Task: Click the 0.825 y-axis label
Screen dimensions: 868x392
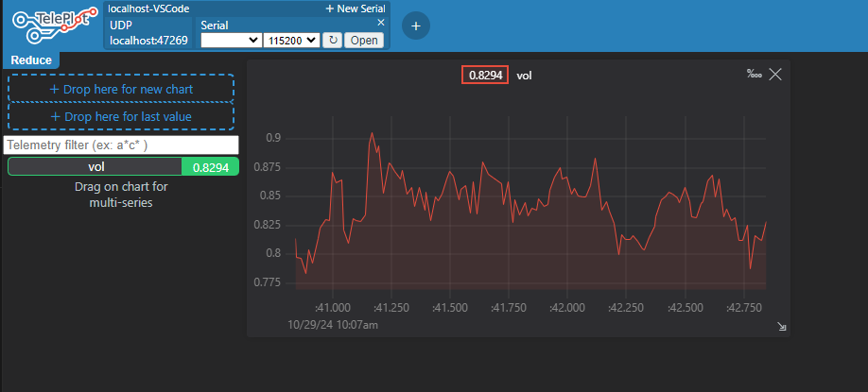Action: pos(268,225)
